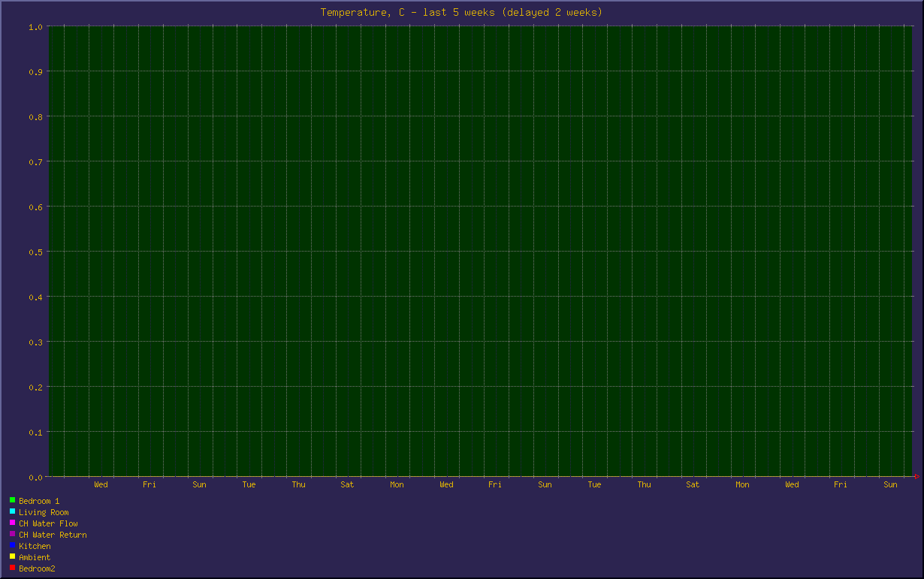Click the magenta CH Water Flow swatch
Image resolution: width=924 pixels, height=579 pixels.
tap(12, 523)
